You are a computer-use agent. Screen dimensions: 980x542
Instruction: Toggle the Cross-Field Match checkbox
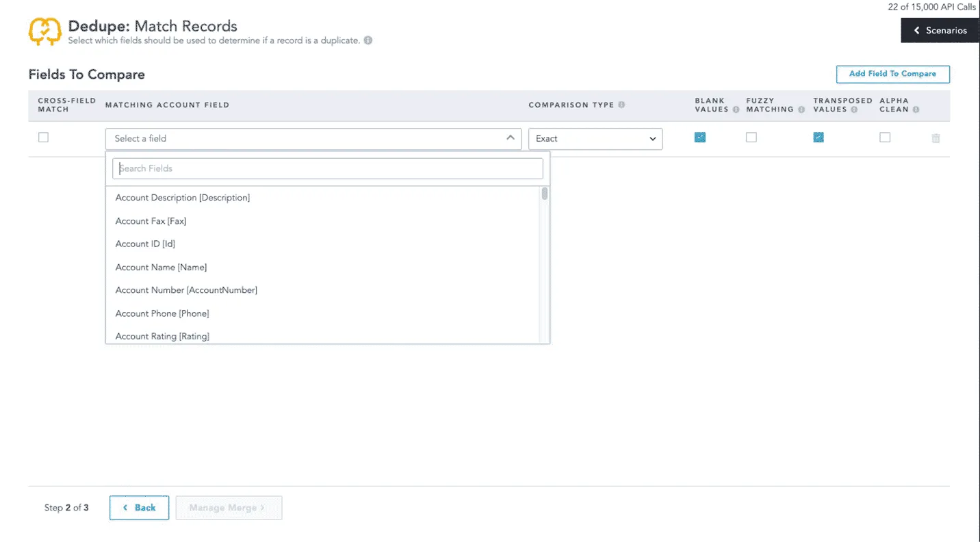[43, 138]
